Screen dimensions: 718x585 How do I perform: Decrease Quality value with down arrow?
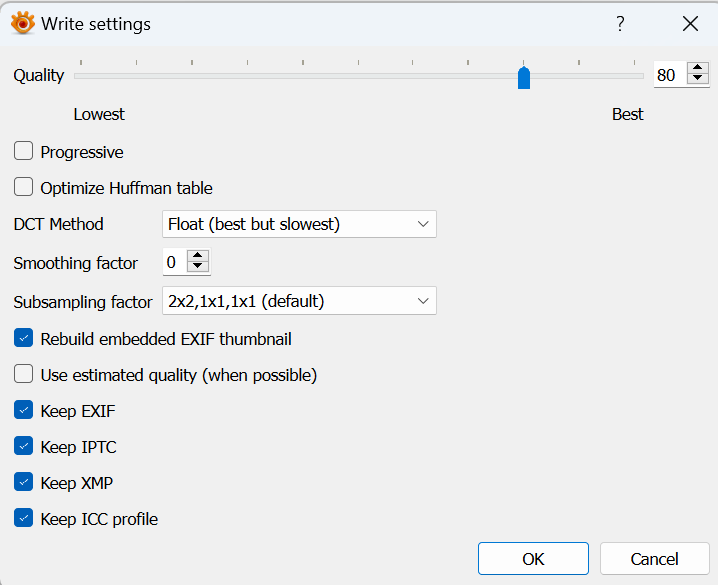click(697, 81)
